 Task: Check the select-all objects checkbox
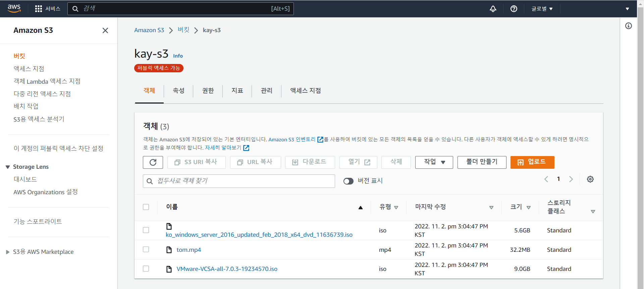click(146, 207)
